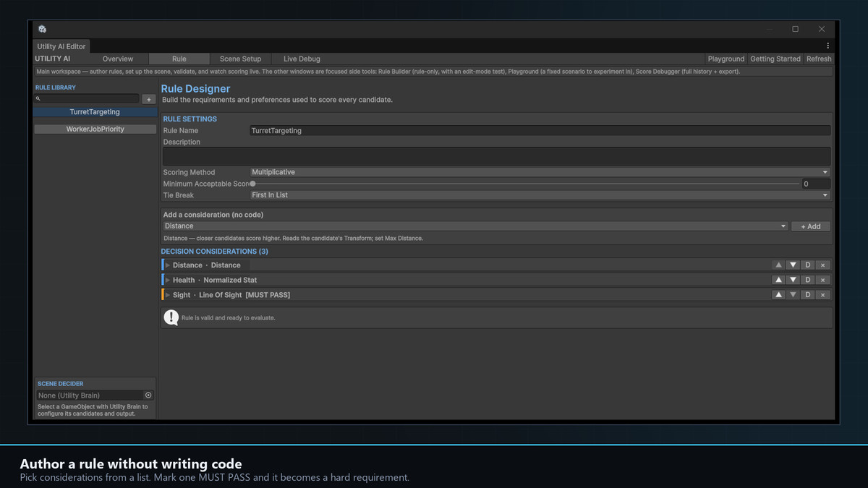Viewport: 868px width, 488px height.
Task: Click the Scoring Method label
Action: [189, 172]
